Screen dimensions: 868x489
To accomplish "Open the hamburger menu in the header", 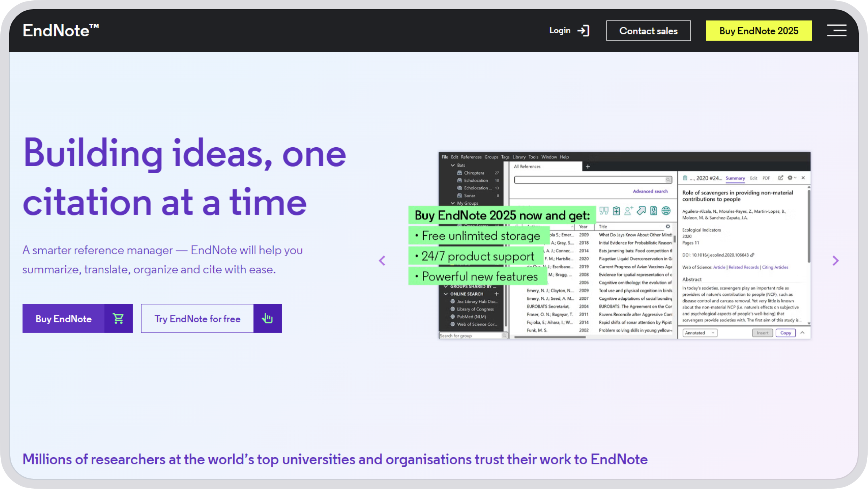I will click(x=837, y=30).
